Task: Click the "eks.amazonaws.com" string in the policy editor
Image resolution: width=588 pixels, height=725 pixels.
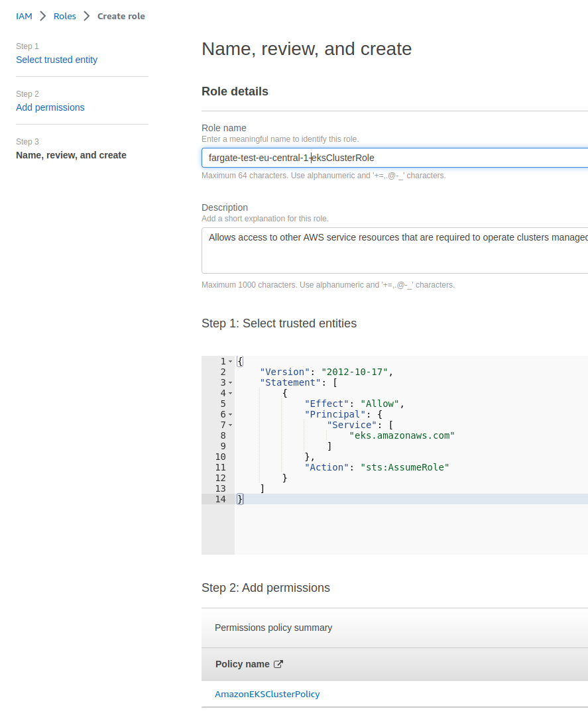Action: point(402,435)
